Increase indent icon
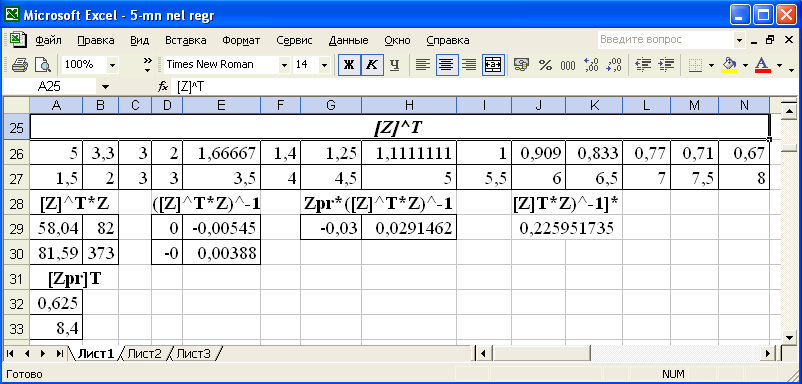 (x=666, y=65)
